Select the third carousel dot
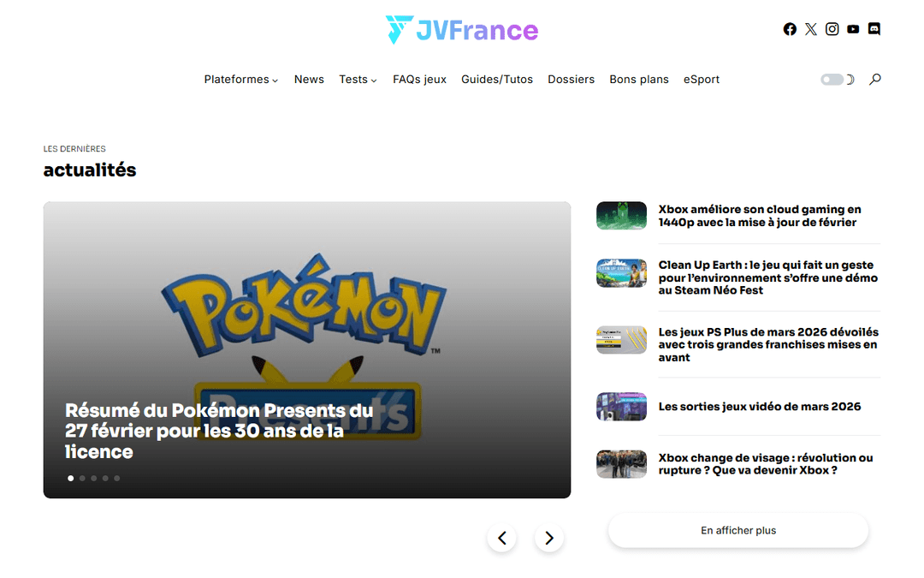The width and height of the screenshot is (924, 578). pyautogui.click(x=94, y=479)
